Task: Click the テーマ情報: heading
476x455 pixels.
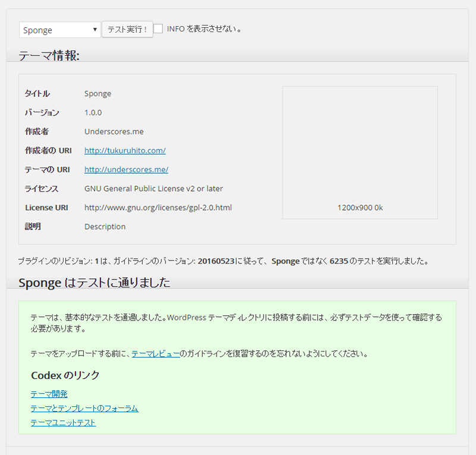Action: pyautogui.click(x=49, y=55)
